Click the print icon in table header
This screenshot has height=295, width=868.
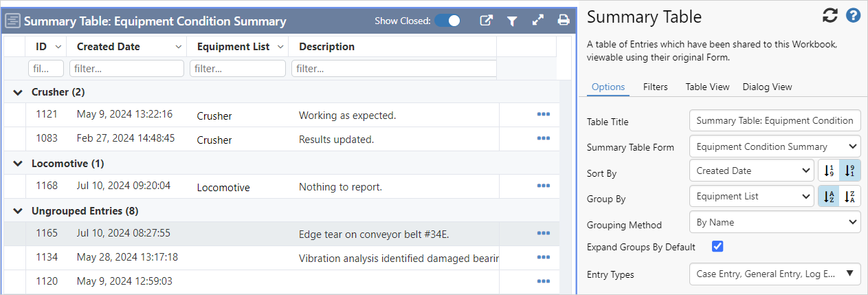pyautogui.click(x=564, y=21)
